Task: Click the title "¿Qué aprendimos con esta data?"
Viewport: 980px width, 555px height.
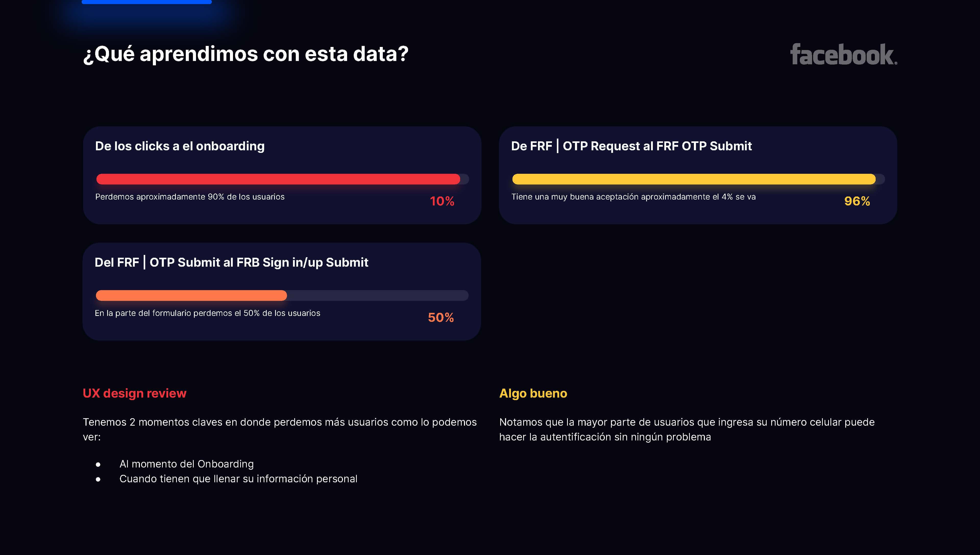Action: [x=246, y=54]
